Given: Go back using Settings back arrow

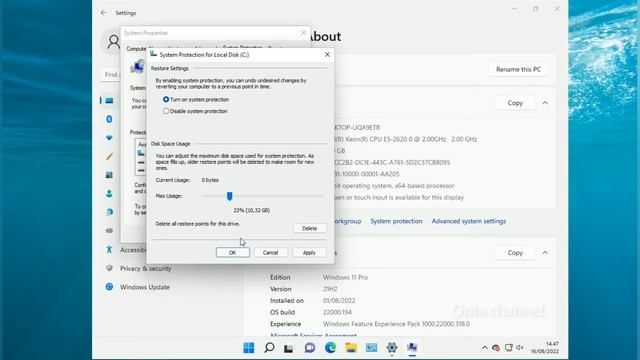Looking at the screenshot, I should [103, 13].
